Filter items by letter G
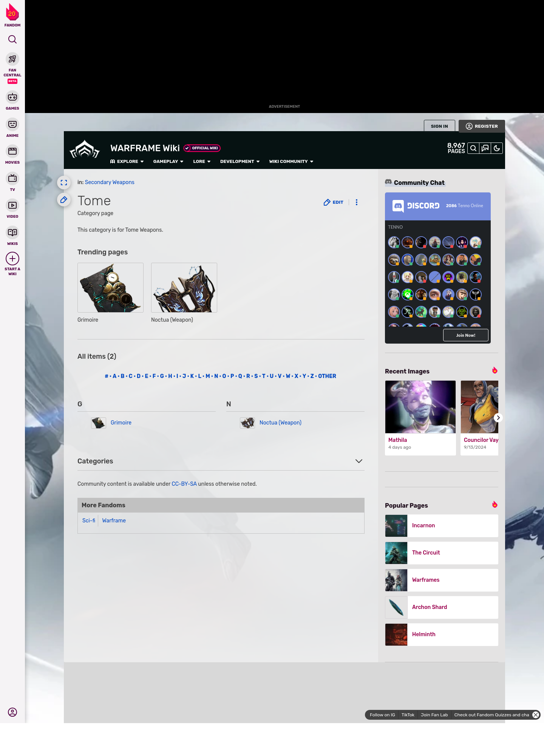544x756 pixels. tap(162, 376)
